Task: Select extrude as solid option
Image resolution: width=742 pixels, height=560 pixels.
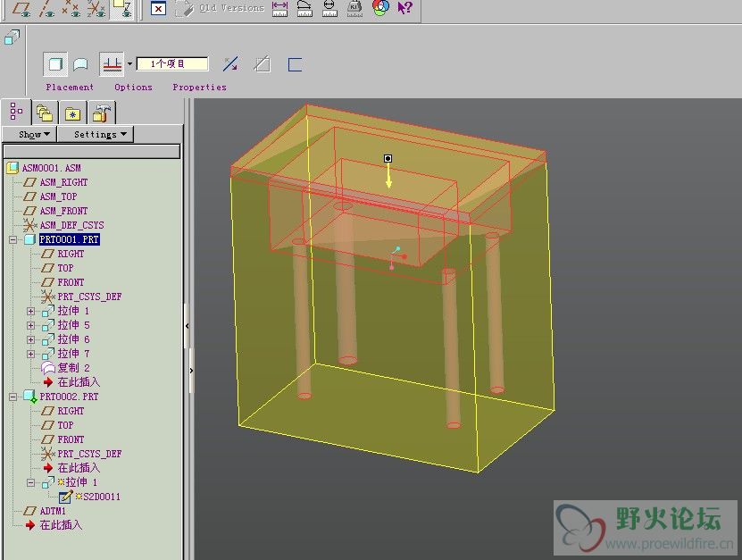Action: pos(55,64)
